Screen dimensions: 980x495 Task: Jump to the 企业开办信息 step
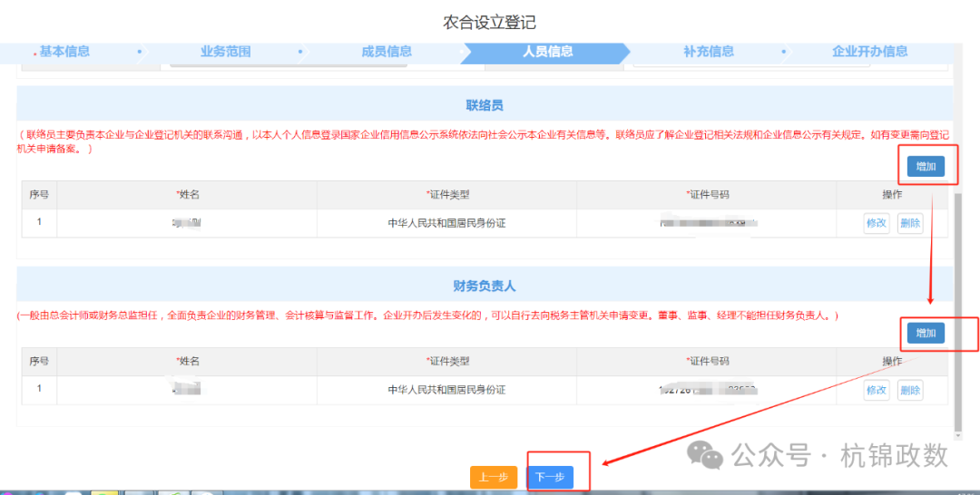click(870, 52)
